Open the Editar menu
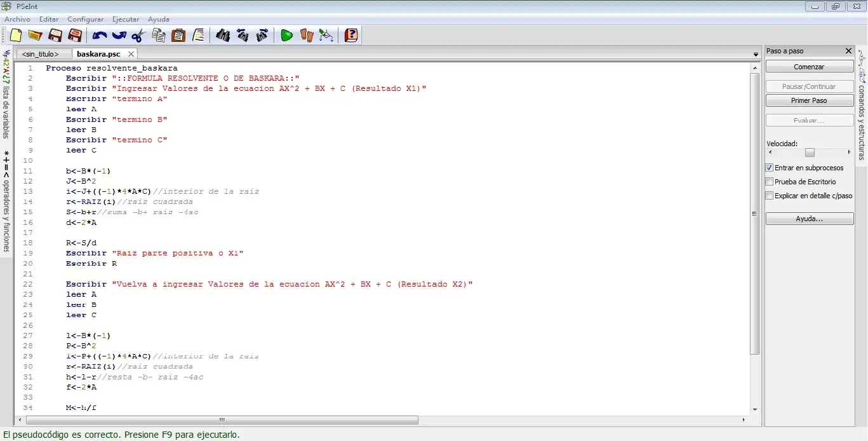This screenshot has width=868, height=441. (49, 19)
